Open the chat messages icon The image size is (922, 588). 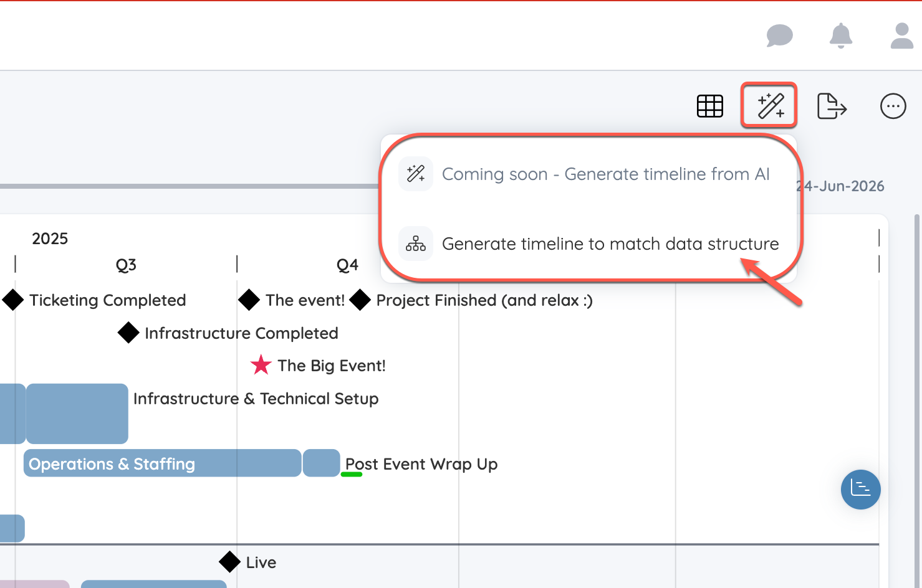pos(779,36)
